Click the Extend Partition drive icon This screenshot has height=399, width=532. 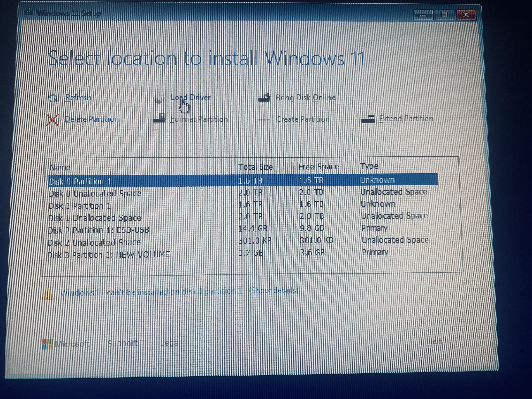point(368,119)
